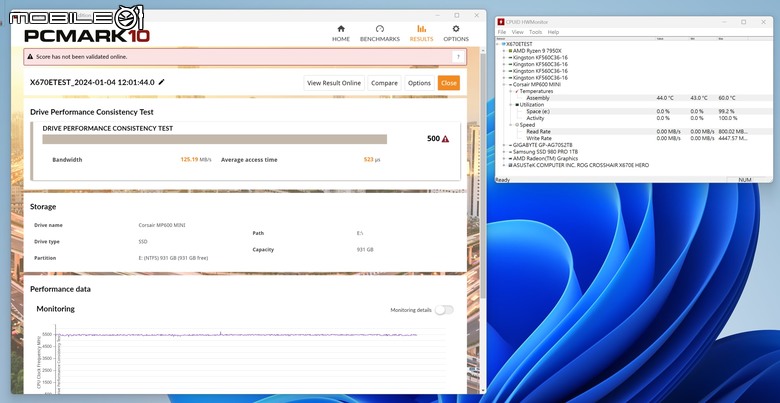Click the 44.0 °C assembly value
The height and width of the screenshot is (403, 780).
click(665, 98)
